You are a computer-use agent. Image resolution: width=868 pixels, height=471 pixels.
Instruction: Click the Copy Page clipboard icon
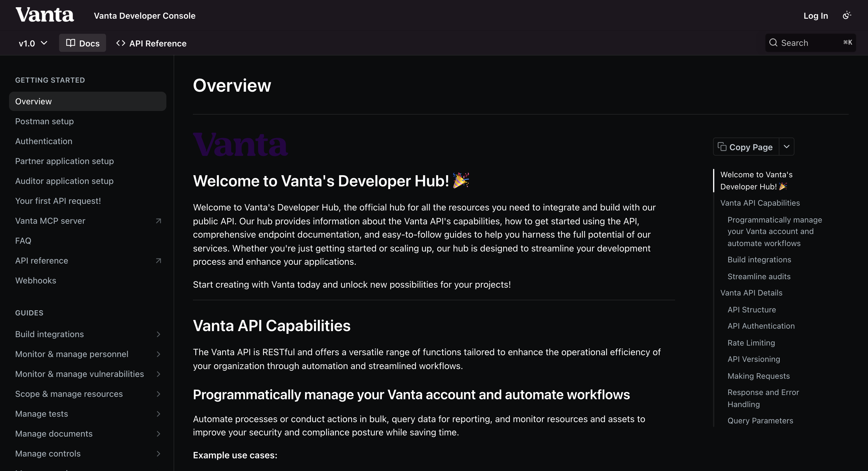722,147
